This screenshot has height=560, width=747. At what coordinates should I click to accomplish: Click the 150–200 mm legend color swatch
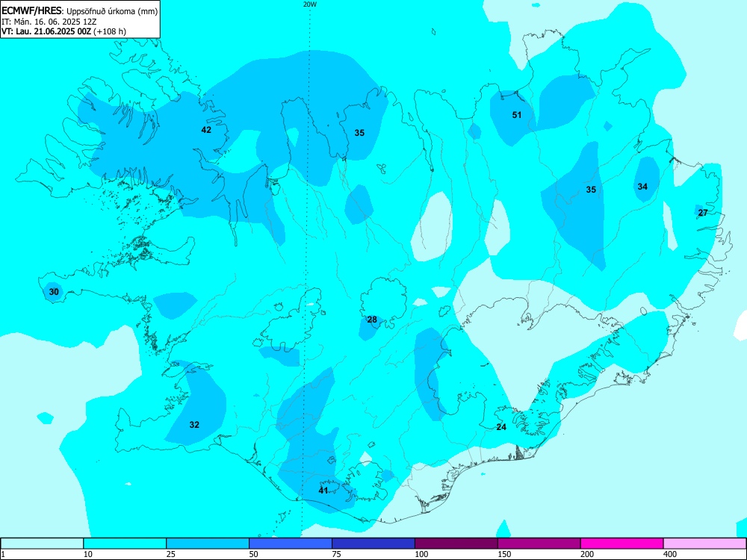tap(539, 544)
